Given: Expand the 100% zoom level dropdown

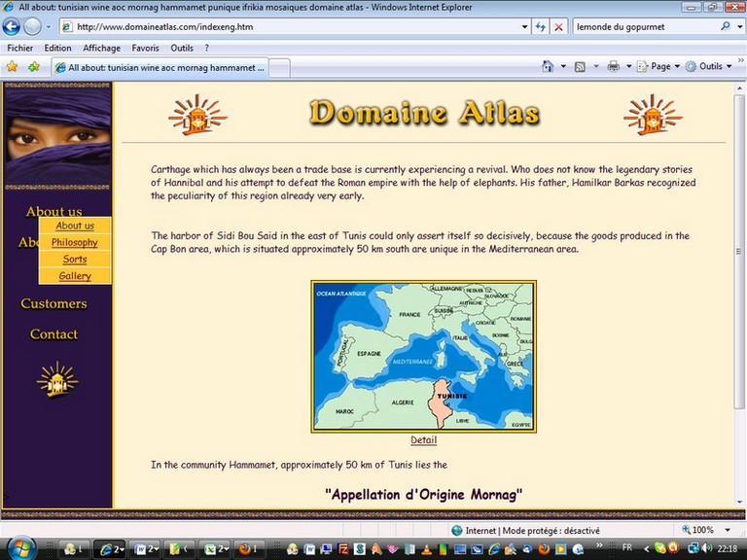Looking at the screenshot, I should (728, 530).
